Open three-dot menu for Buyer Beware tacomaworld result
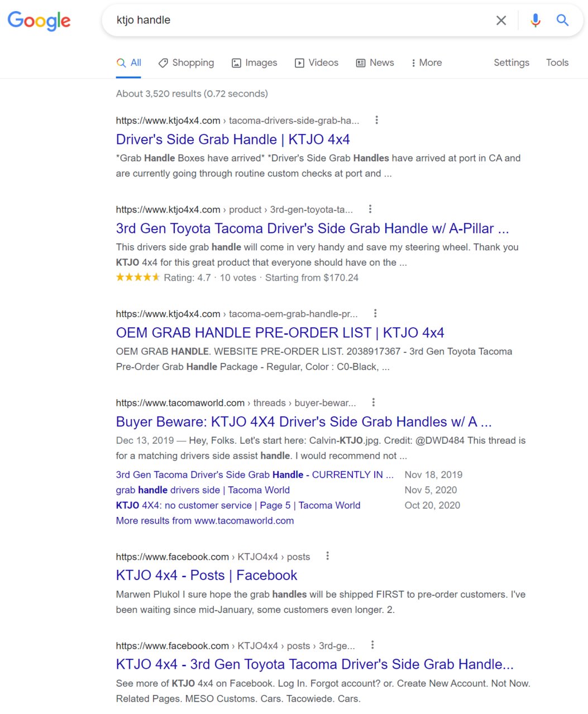Image resolution: width=588 pixels, height=714 pixels. click(374, 402)
